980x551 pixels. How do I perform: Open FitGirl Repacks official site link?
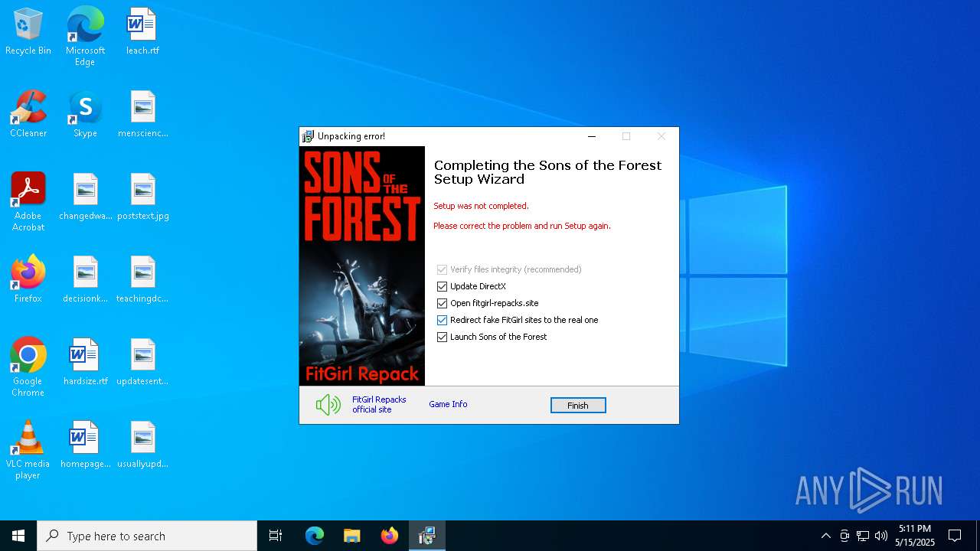coord(379,405)
